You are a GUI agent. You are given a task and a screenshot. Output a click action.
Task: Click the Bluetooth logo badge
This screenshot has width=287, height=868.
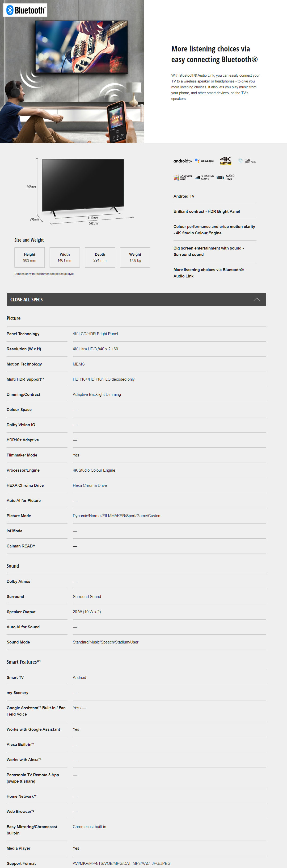tap(25, 10)
